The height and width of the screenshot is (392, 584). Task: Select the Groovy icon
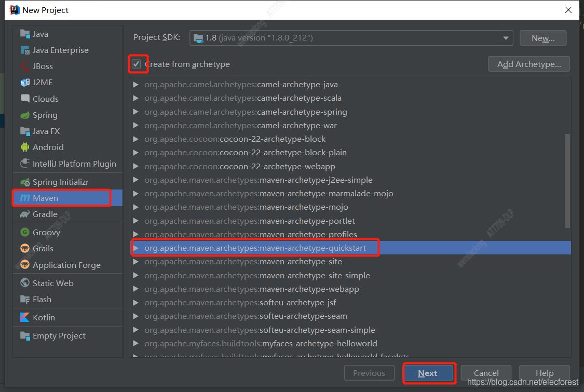click(x=25, y=232)
